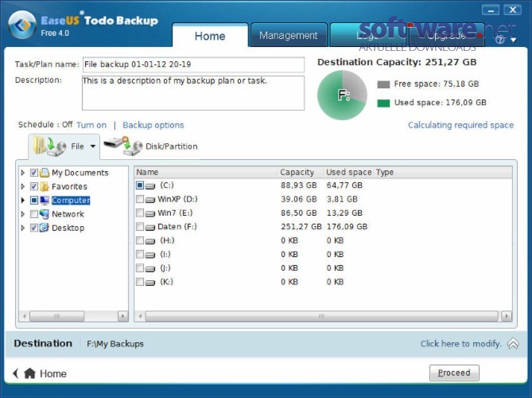
Task: Enable the Network checkbox
Action: click(x=34, y=214)
